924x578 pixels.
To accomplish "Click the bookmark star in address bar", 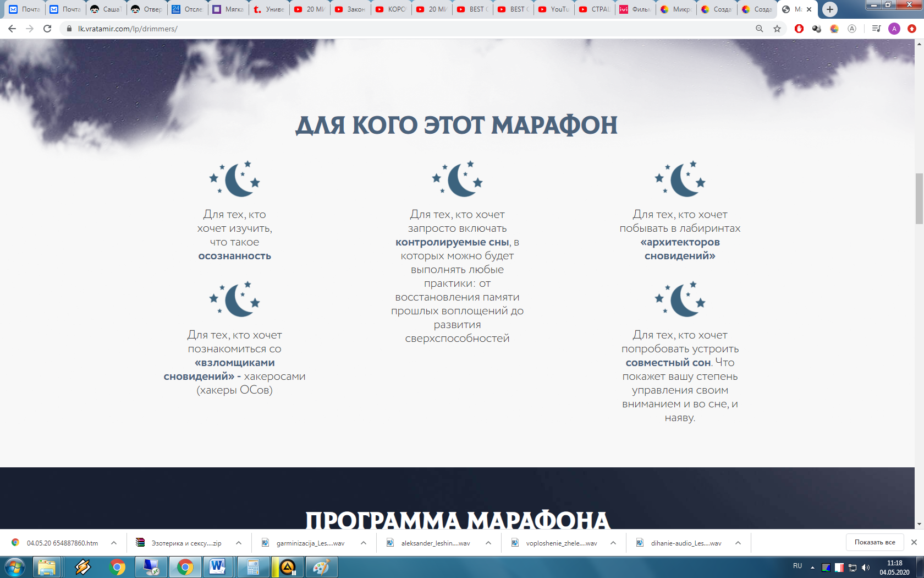I will [777, 29].
